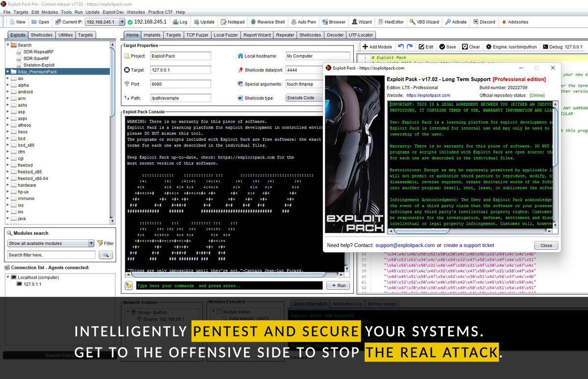588x379 pixels.
Task: Launch the Wizard tool
Action: [362, 22]
